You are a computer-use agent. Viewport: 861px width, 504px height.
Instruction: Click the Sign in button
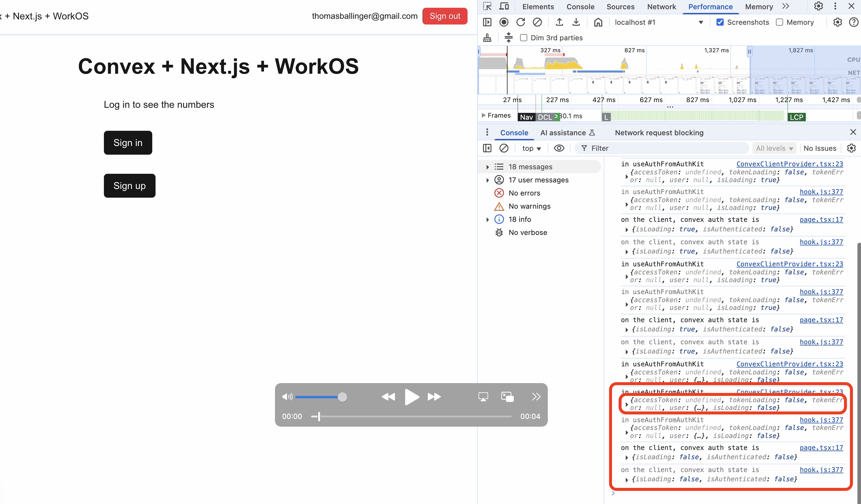click(x=128, y=143)
